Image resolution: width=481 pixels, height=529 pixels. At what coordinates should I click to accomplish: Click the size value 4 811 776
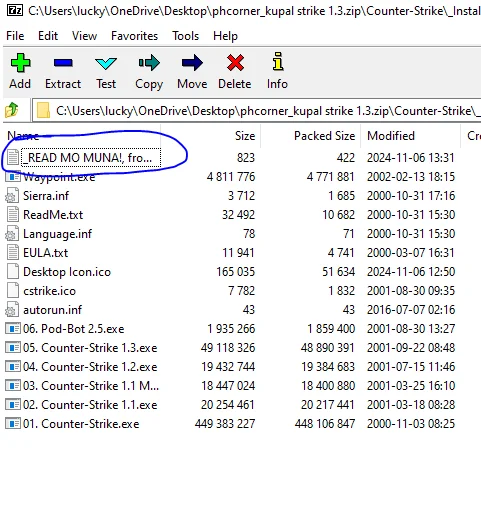pyautogui.click(x=231, y=177)
